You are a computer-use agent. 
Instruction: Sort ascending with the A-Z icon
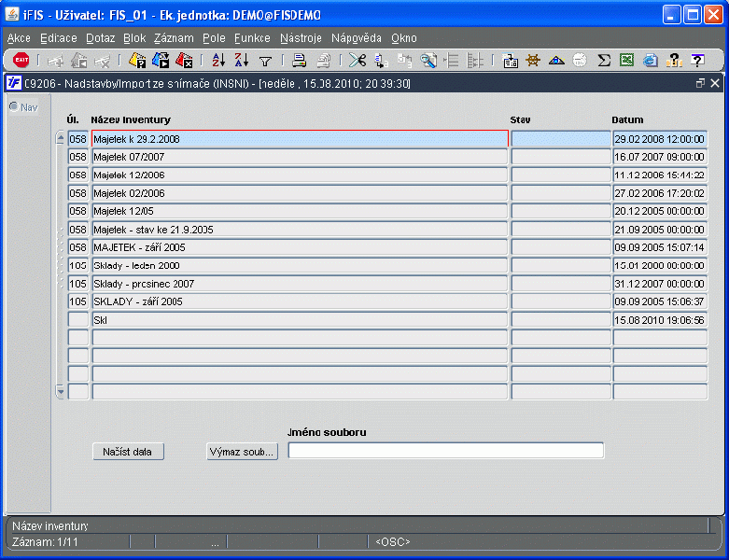tap(218, 61)
